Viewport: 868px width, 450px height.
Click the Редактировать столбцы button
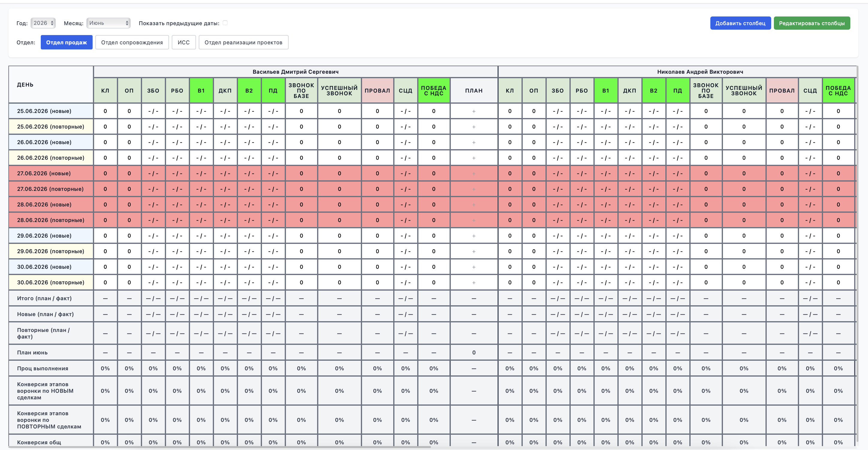point(812,23)
